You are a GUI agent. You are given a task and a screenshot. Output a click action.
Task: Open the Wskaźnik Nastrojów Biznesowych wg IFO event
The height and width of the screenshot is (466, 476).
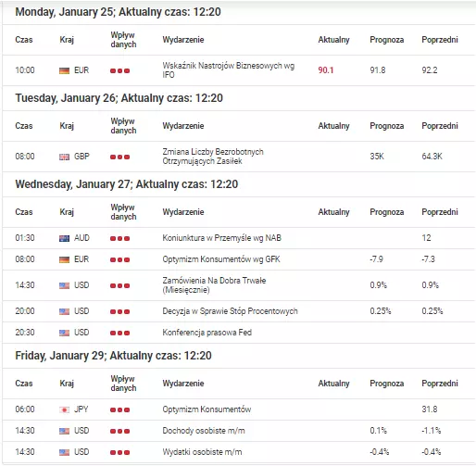[229, 70]
